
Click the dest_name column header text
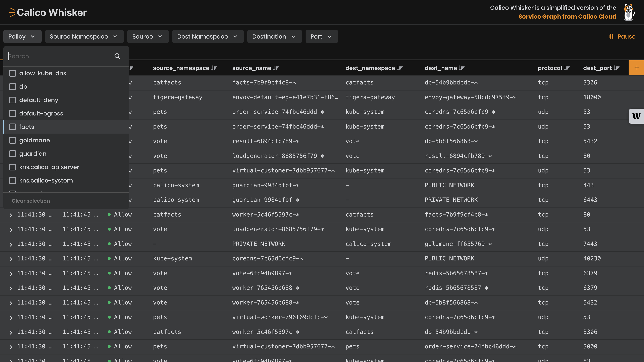[441, 68]
